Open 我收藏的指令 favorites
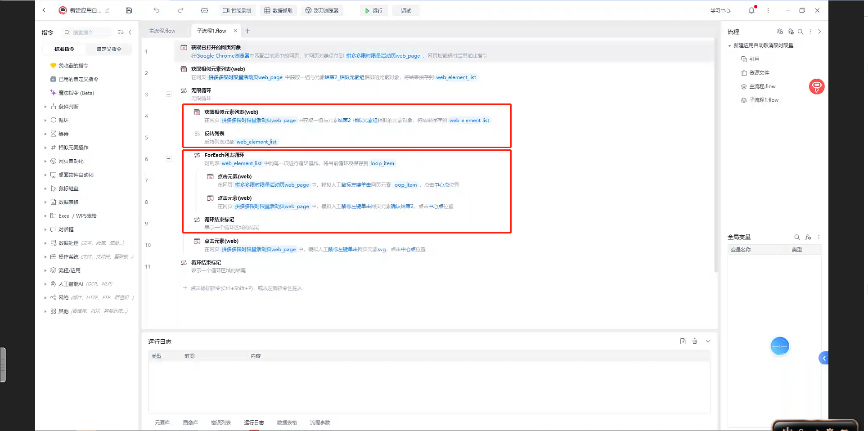 tap(73, 66)
